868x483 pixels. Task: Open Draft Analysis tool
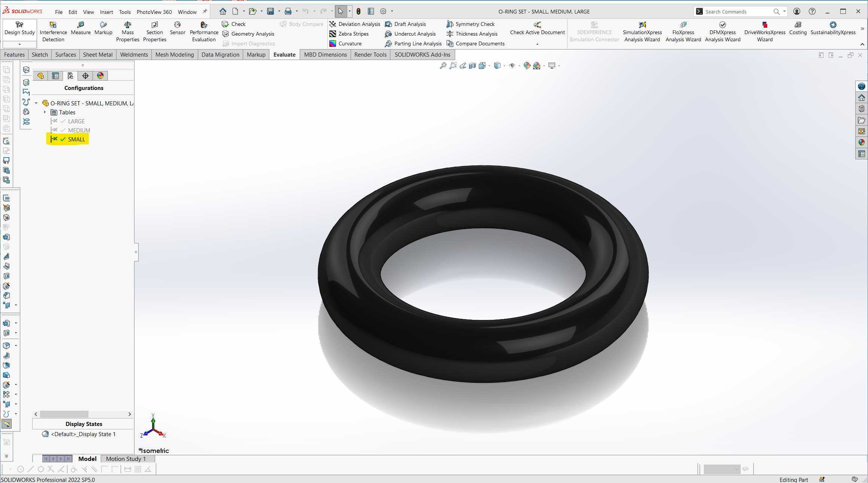(x=405, y=24)
